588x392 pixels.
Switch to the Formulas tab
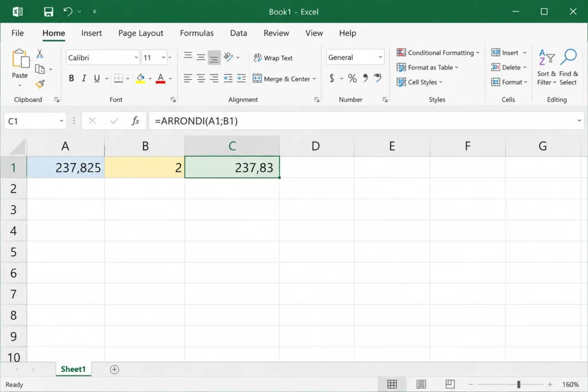click(196, 33)
